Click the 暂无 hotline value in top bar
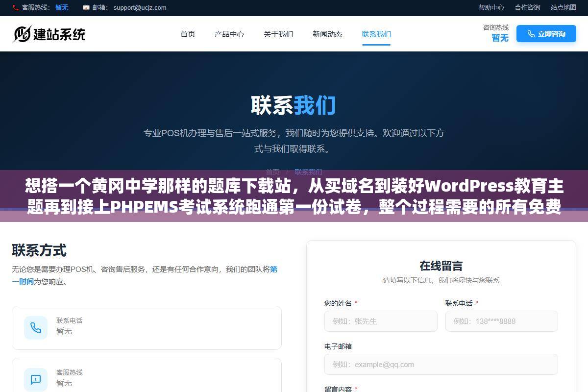This screenshot has width=588, height=392. [62, 7]
